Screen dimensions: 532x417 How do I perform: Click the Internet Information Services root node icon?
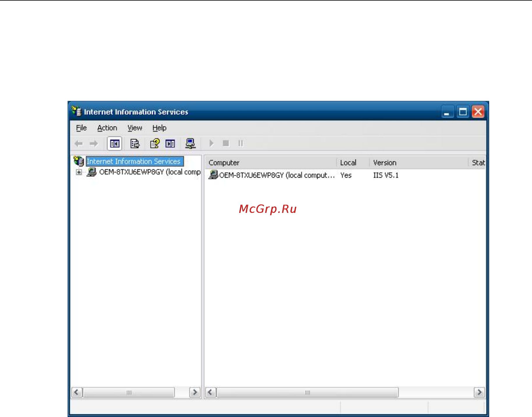(79, 161)
